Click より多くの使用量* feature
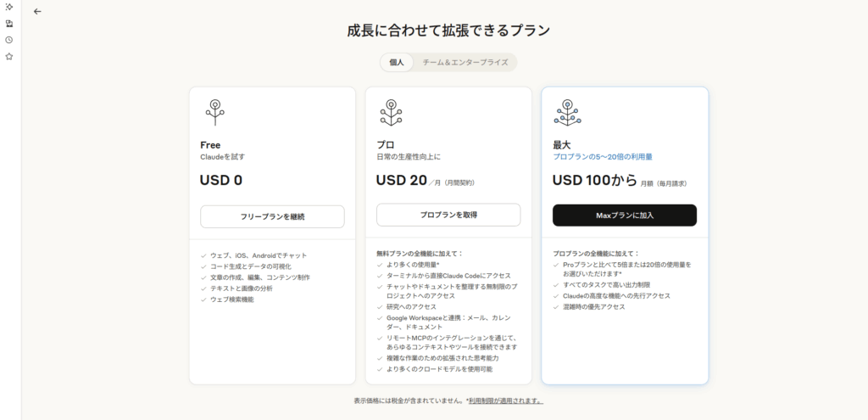Viewport: 868px width, 420px height. (x=413, y=265)
